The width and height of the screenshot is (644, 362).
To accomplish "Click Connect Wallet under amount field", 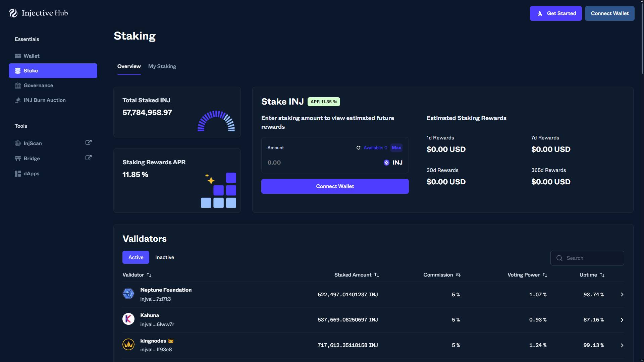I will [335, 186].
